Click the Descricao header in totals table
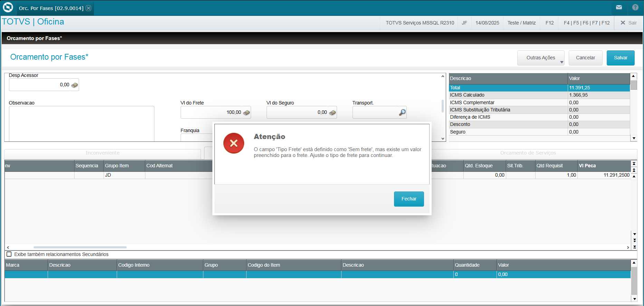Viewport: 644px width, 306px height. coord(508,79)
